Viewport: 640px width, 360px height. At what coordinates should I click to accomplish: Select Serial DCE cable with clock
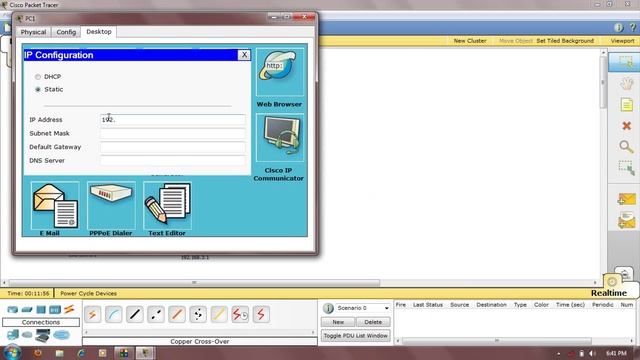(240, 314)
